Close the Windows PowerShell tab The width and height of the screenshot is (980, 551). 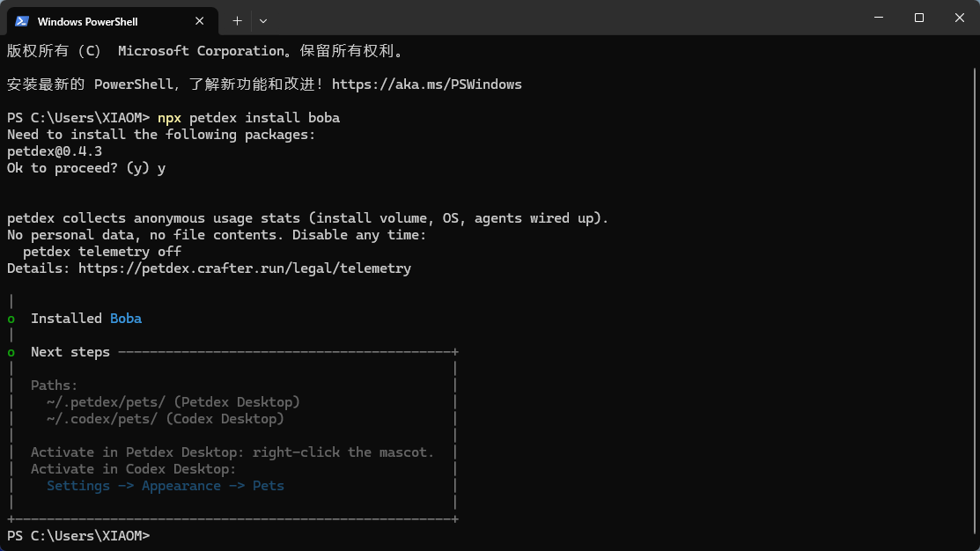click(x=199, y=21)
